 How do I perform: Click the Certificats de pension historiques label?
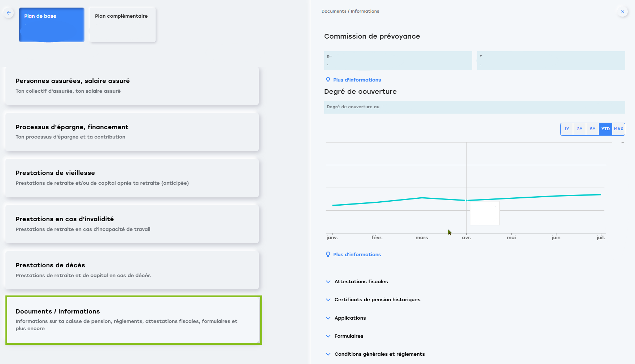[x=377, y=299]
